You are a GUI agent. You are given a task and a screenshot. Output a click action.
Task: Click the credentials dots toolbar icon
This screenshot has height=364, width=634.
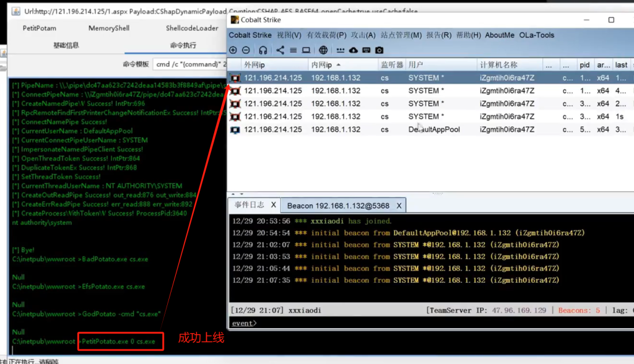coord(341,50)
